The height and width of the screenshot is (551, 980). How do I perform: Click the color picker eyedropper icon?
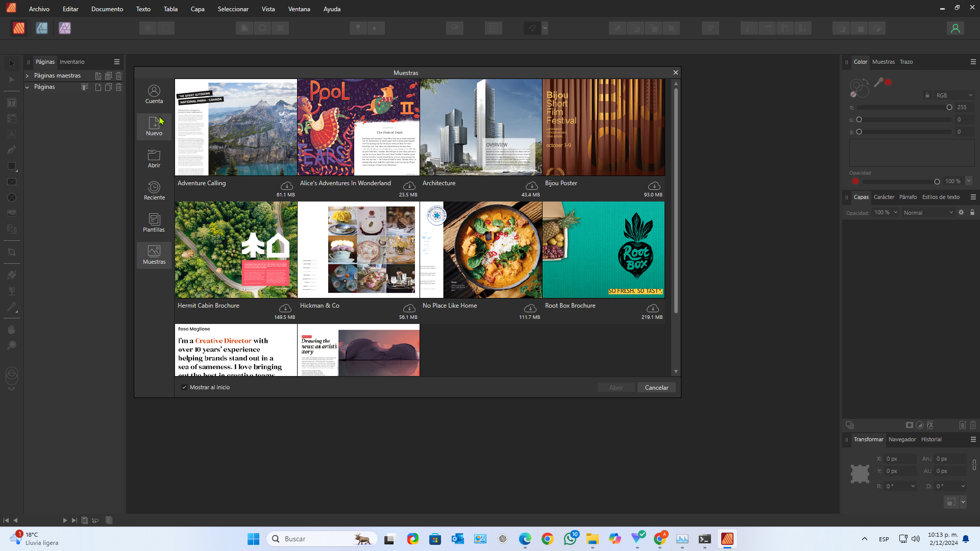(x=878, y=82)
